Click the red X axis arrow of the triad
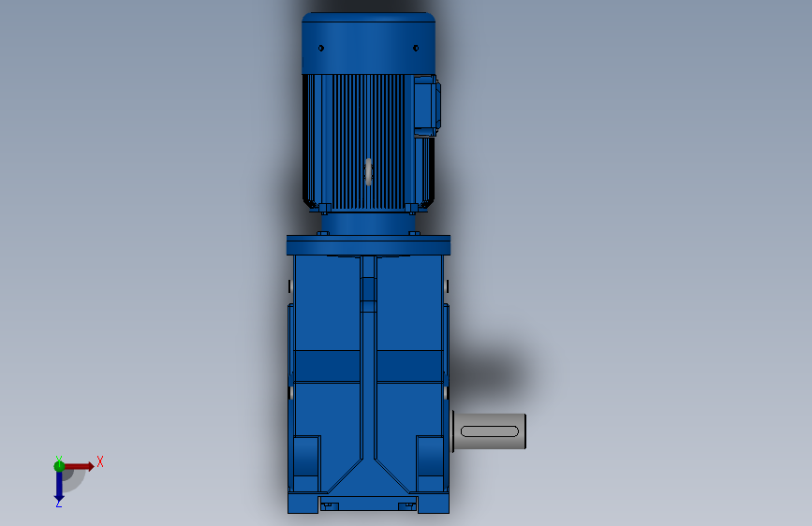Image resolution: width=812 pixels, height=526 pixels. coord(80,466)
